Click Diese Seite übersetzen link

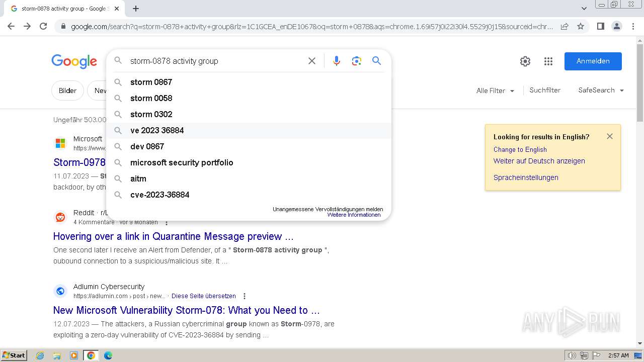(204, 296)
